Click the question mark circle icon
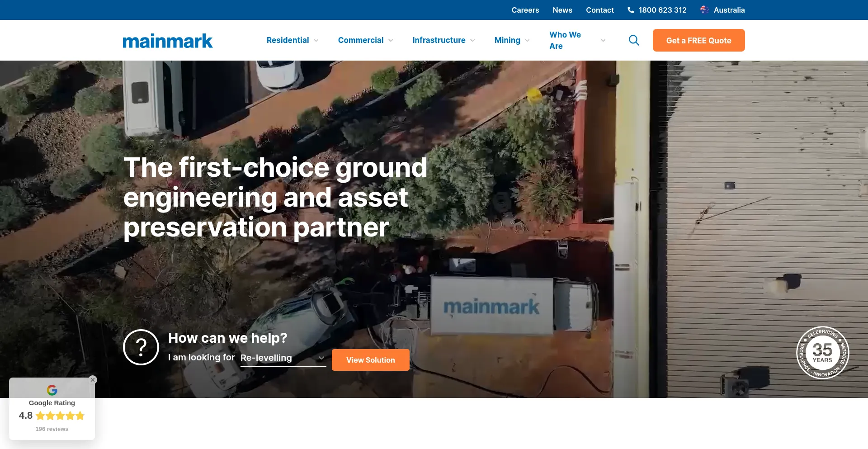The width and height of the screenshot is (868, 449). (141, 347)
